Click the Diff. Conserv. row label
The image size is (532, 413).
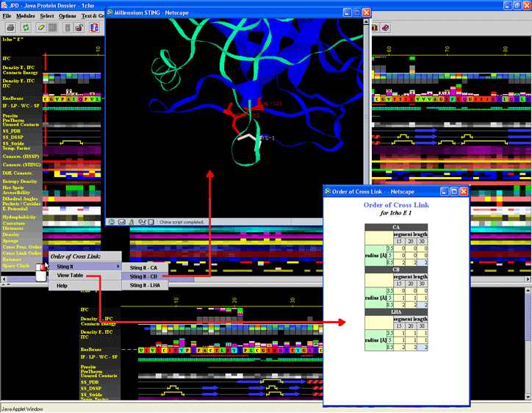point(18,173)
